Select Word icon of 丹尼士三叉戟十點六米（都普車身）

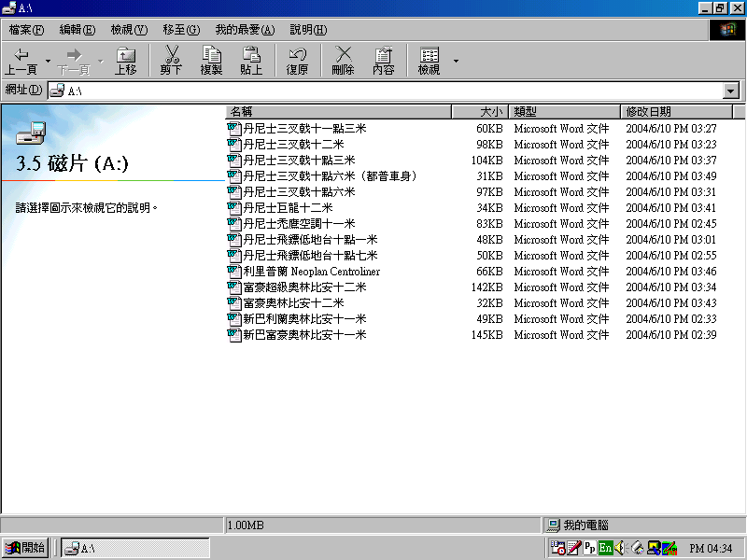234,176
